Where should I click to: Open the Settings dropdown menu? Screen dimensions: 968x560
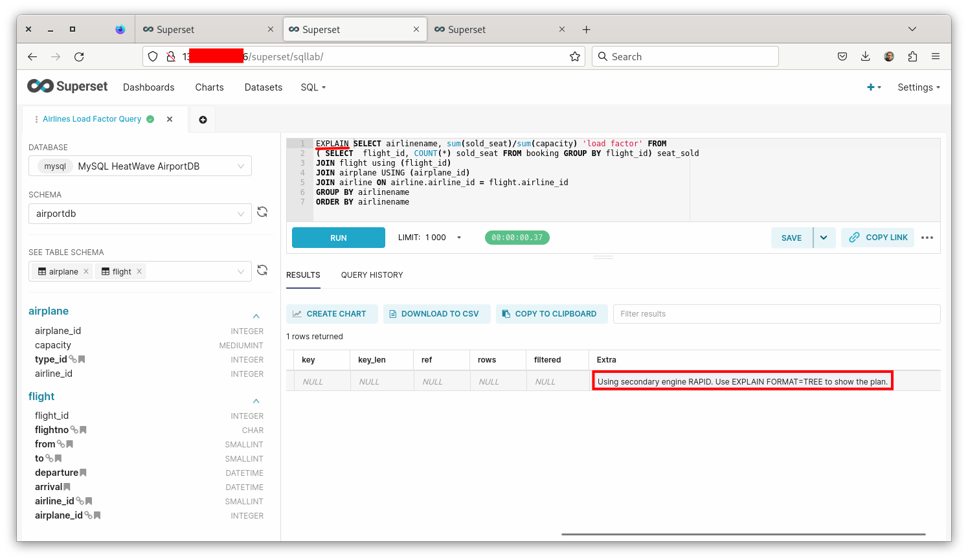(919, 87)
